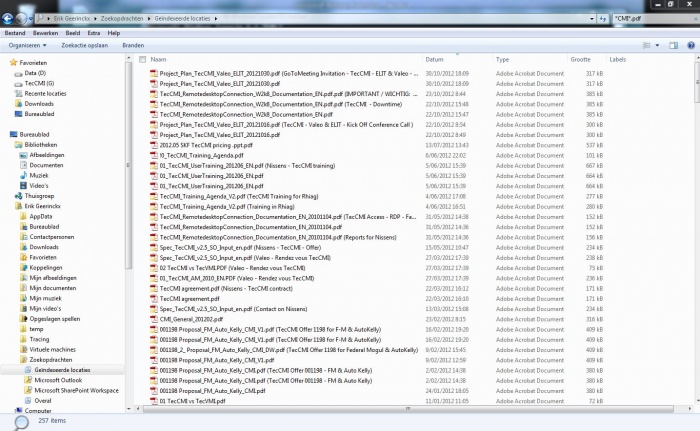The width and height of the screenshot is (700, 431).
Task: Select 02 TecCMI vs TecVMI.PDF file
Action: coord(232,268)
